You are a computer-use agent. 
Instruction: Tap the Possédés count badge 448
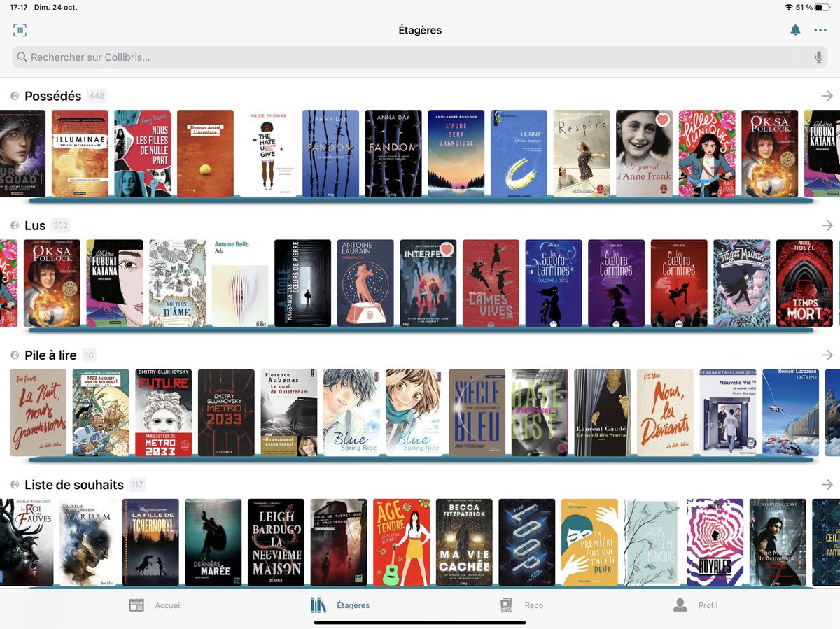coord(97,96)
